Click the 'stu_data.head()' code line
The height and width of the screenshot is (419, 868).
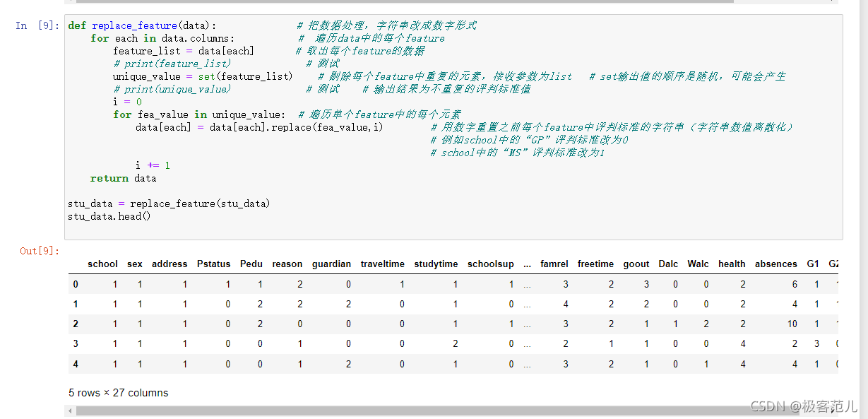coord(109,216)
